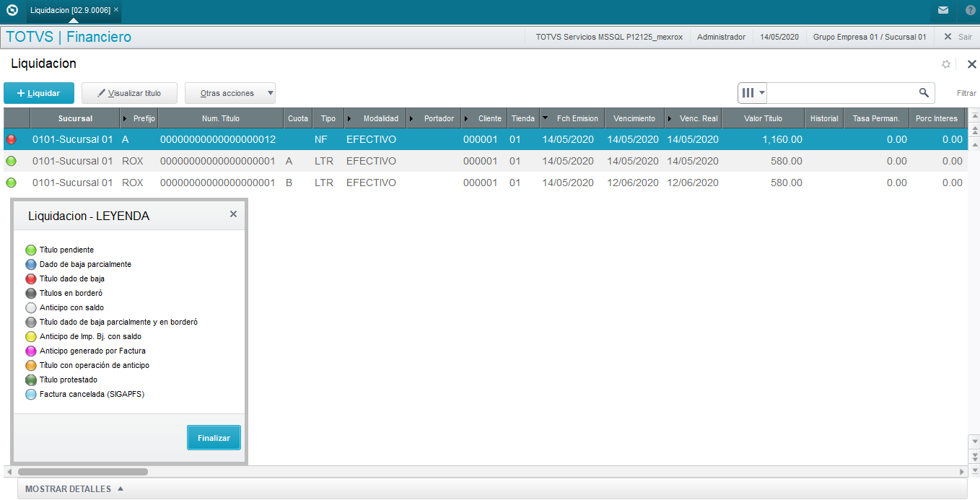Screen dimensions: 980x500
Task: Click dark Titulos en bordero legend icon
Action: (31, 294)
